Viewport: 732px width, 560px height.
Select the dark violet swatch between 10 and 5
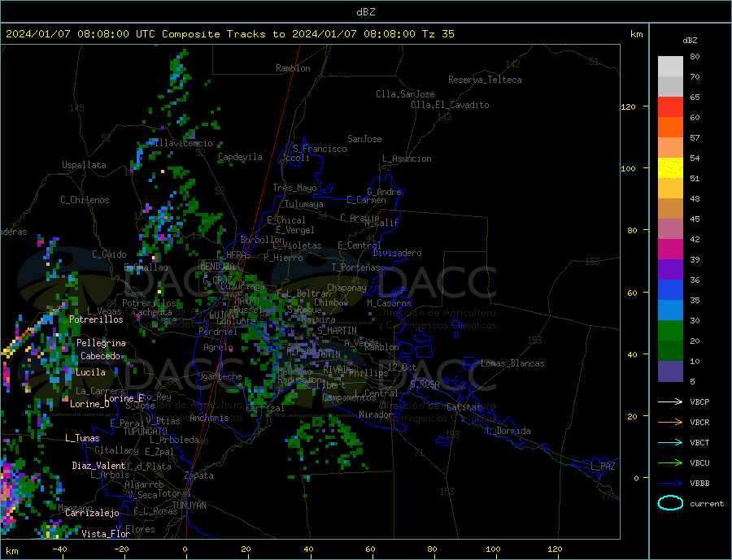[670, 371]
